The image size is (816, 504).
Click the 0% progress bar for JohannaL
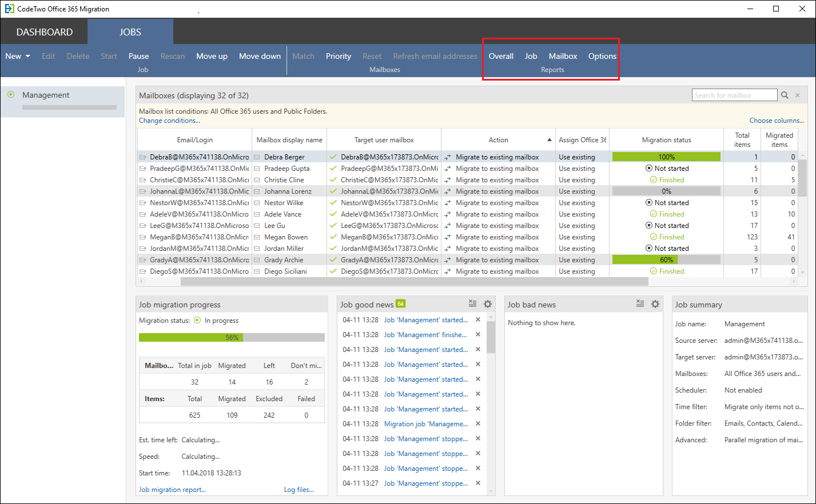click(666, 191)
